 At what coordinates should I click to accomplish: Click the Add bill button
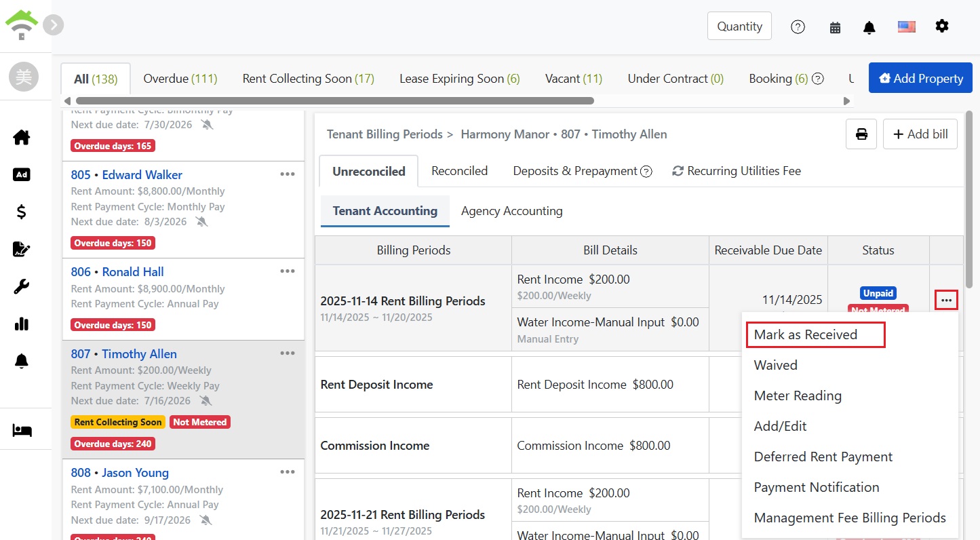(920, 134)
